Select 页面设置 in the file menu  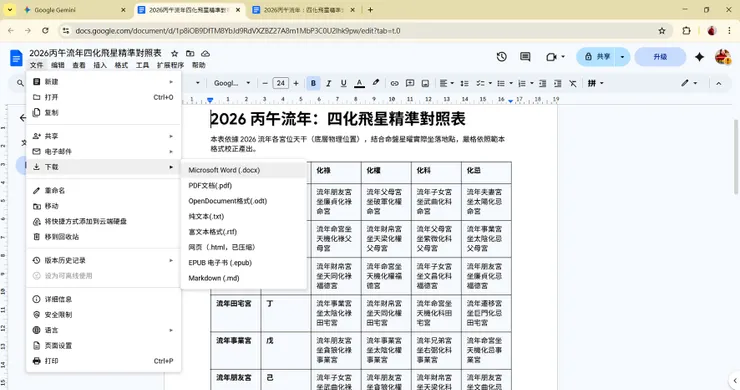tap(103, 346)
